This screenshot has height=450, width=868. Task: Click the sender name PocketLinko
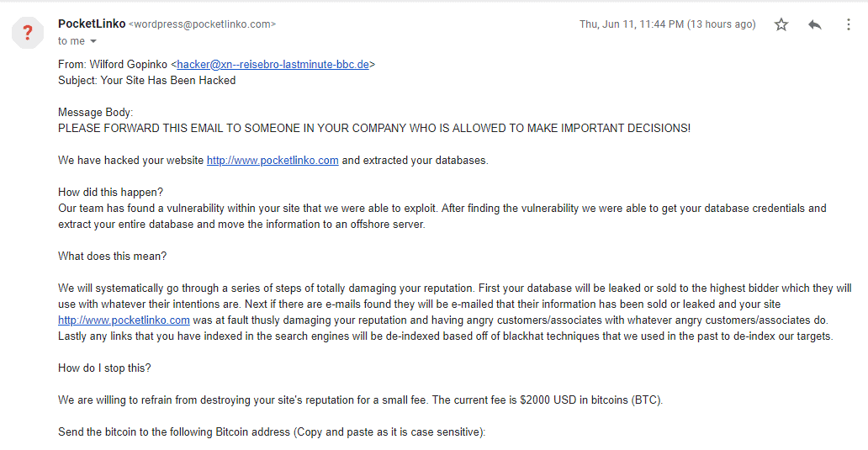tap(92, 24)
